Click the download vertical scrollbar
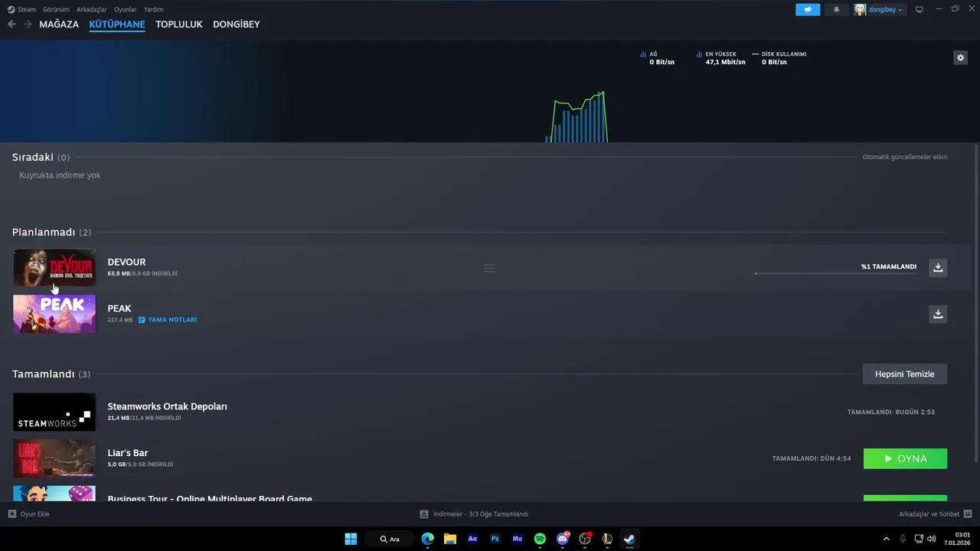Screen dimensions: 980x551 (975, 302)
